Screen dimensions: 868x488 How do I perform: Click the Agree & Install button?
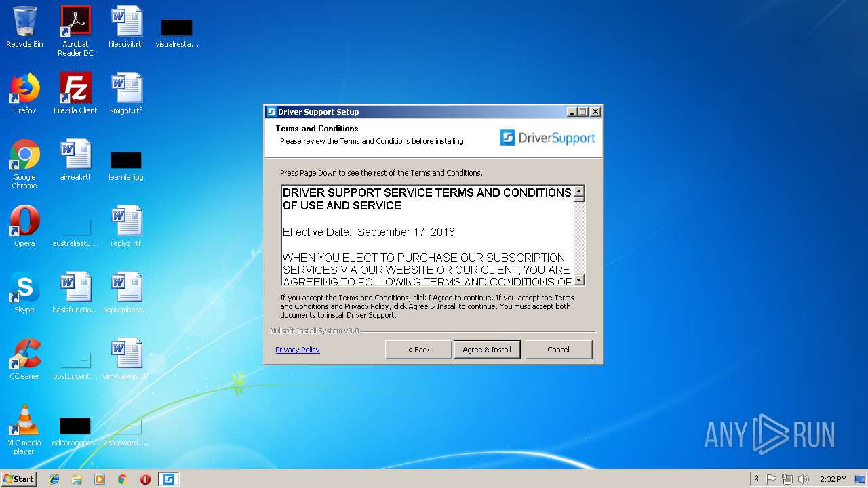487,350
